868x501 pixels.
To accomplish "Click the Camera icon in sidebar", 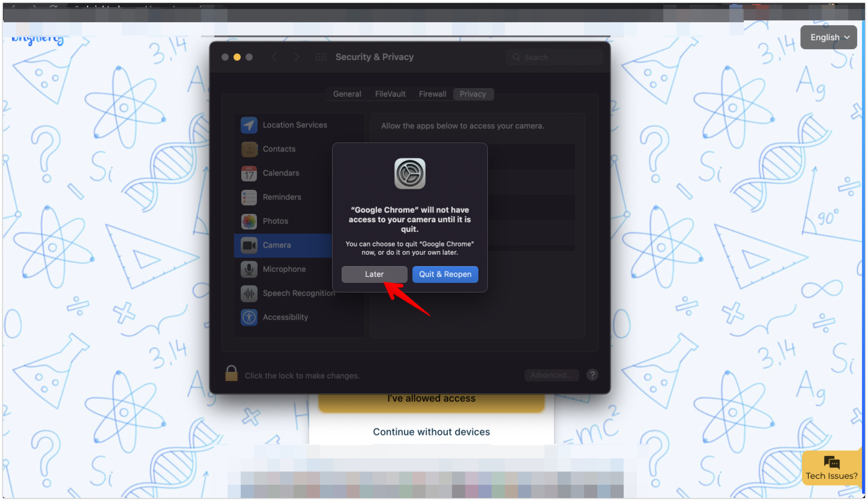I will coord(249,245).
